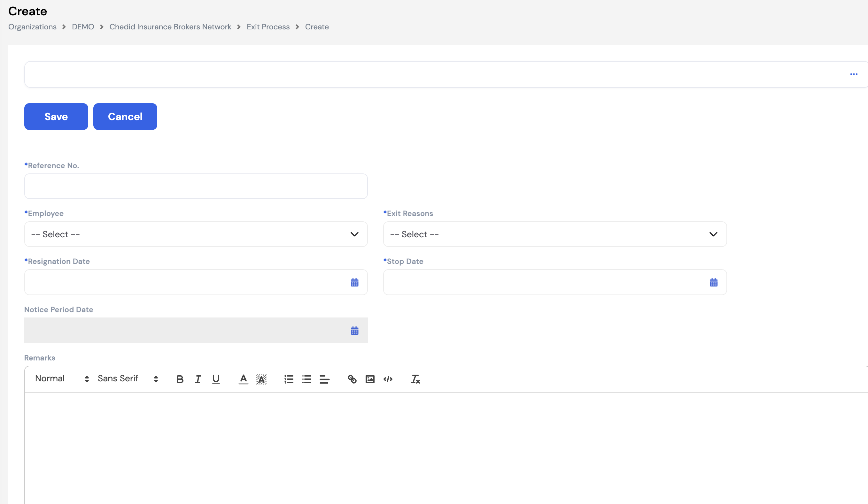Screen dimensions: 868x504
Task: Navigate to DEMO breadcrumb
Action: tap(83, 27)
